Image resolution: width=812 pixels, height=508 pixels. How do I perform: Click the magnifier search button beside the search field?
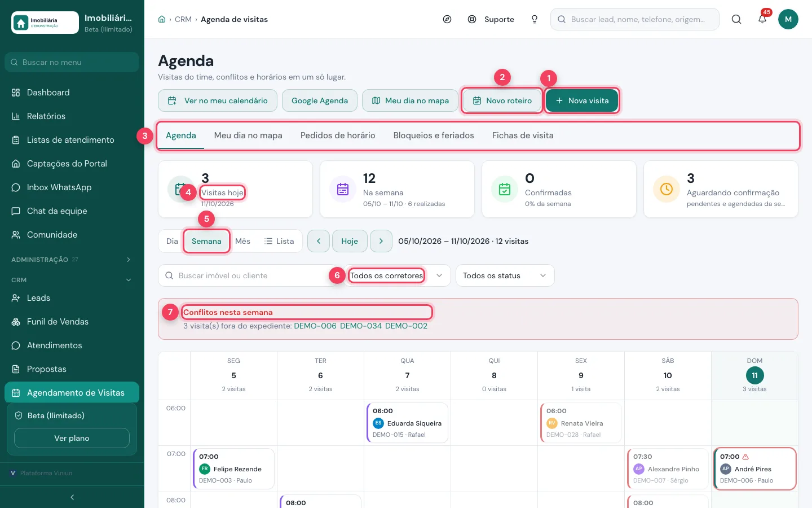tap(736, 19)
